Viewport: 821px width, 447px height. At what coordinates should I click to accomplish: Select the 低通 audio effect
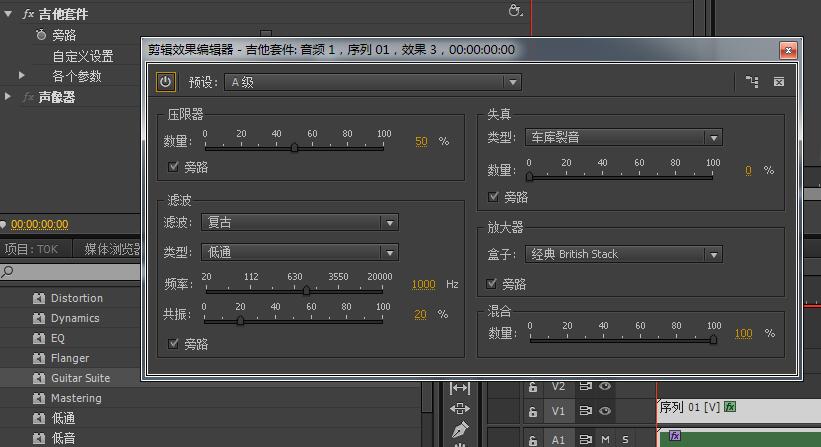[63, 418]
